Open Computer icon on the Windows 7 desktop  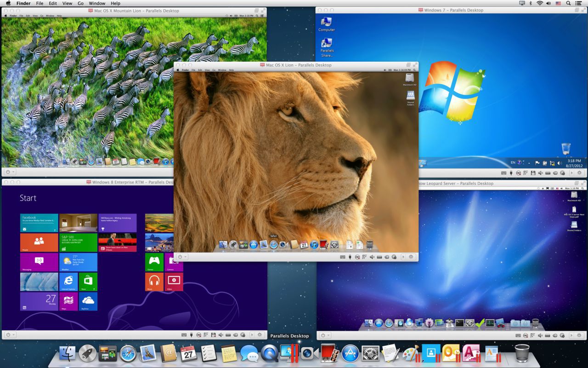click(327, 23)
